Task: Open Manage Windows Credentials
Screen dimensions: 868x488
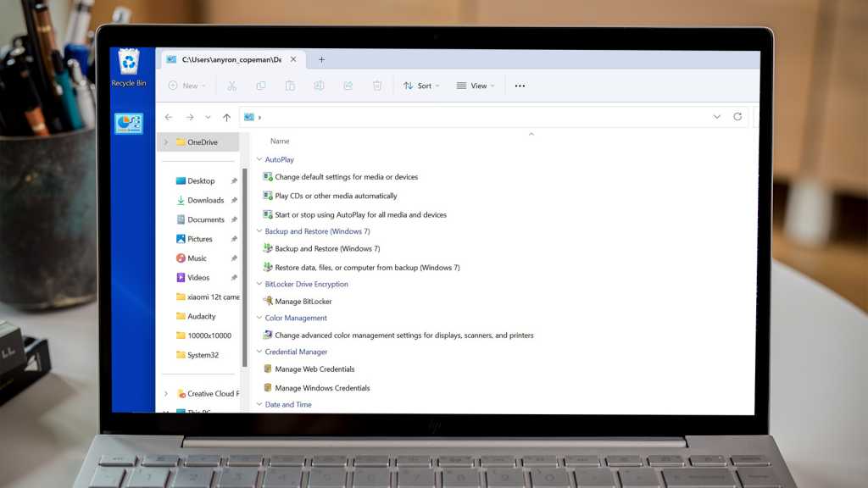Action: click(x=322, y=388)
